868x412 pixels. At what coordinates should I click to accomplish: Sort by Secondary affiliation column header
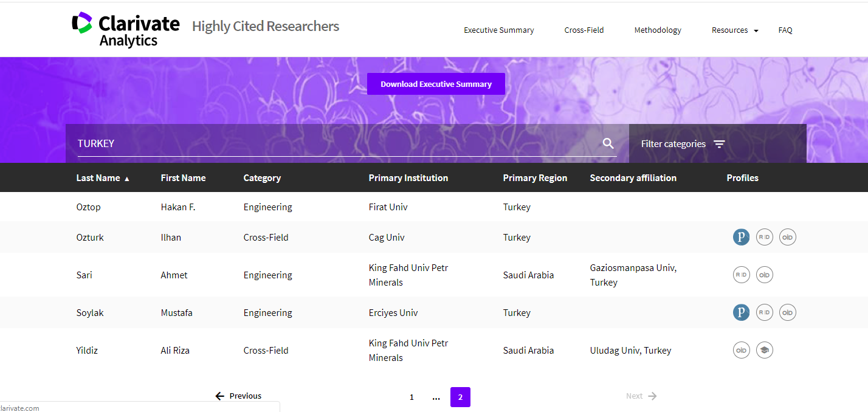[x=633, y=178]
